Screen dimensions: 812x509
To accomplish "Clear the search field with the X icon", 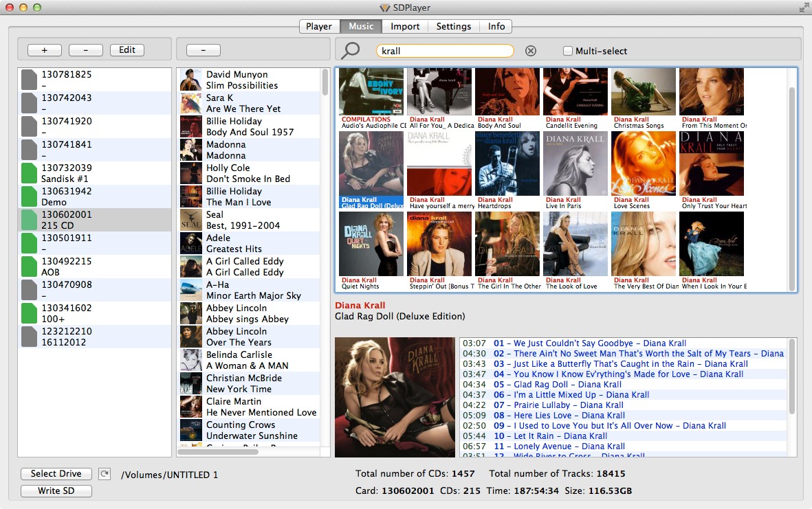I will click(x=531, y=51).
